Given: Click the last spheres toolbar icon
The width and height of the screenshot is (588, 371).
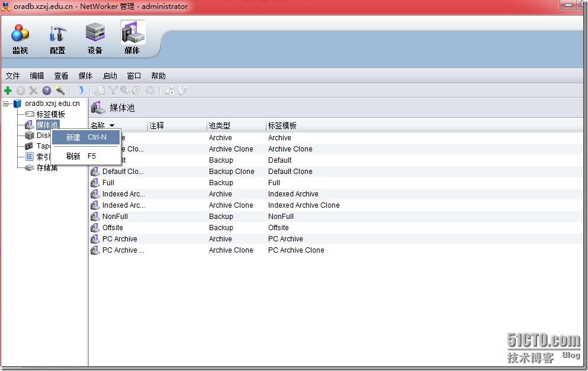Looking at the screenshot, I should point(182,91).
